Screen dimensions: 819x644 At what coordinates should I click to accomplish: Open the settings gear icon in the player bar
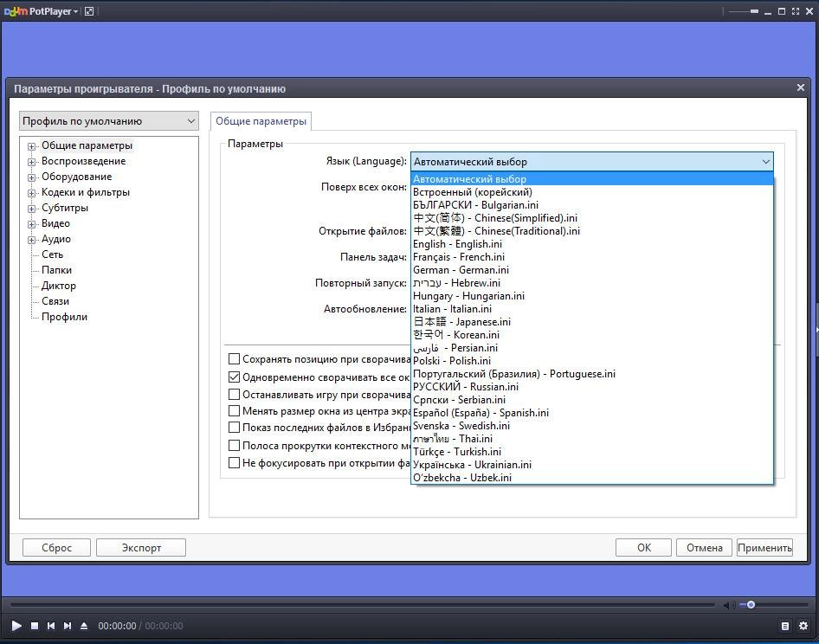(x=803, y=626)
